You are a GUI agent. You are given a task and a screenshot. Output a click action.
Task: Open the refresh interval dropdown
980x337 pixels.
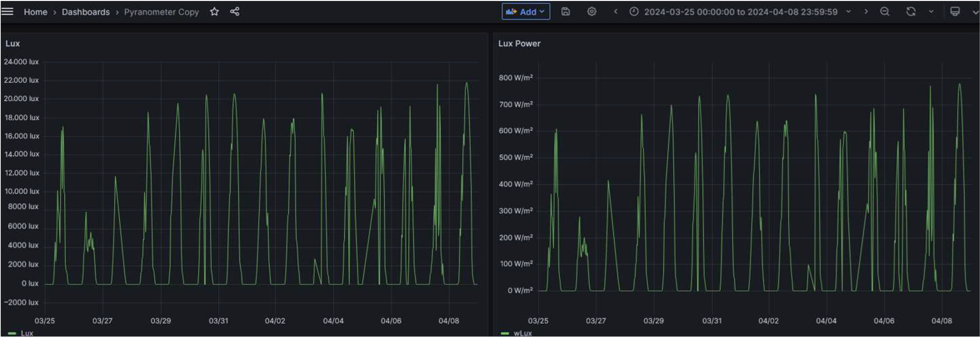(931, 11)
